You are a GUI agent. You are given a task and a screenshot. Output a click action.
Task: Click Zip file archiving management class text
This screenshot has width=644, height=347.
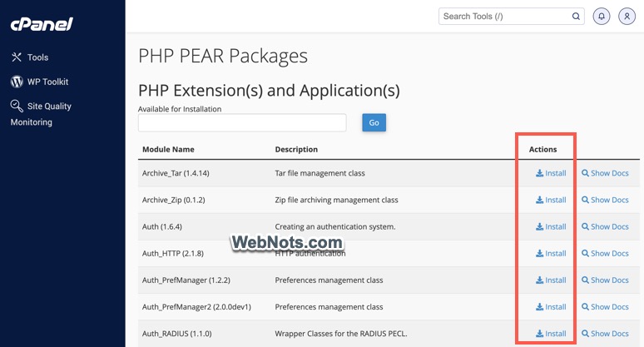pos(336,200)
